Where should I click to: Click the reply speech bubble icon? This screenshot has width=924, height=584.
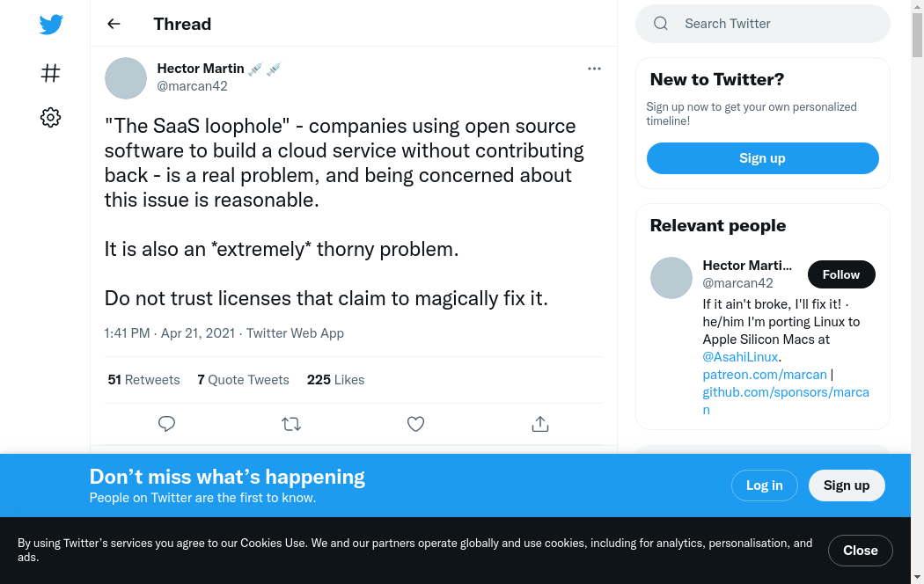pos(166,424)
